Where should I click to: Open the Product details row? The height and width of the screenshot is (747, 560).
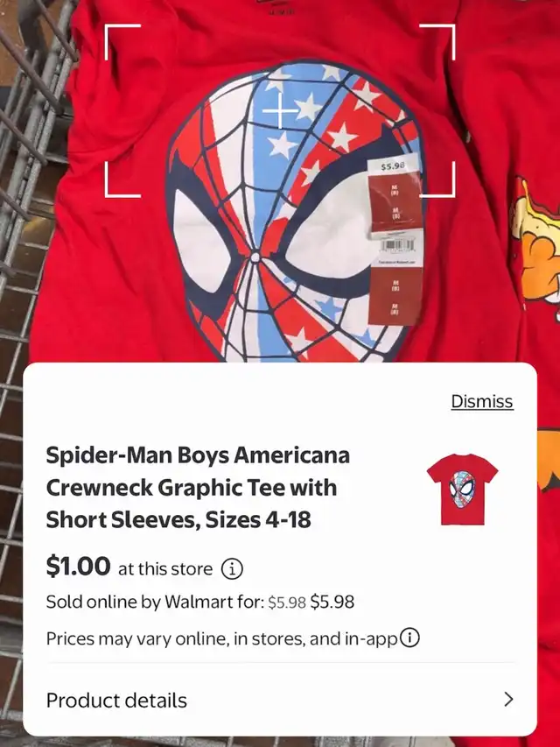280,700
